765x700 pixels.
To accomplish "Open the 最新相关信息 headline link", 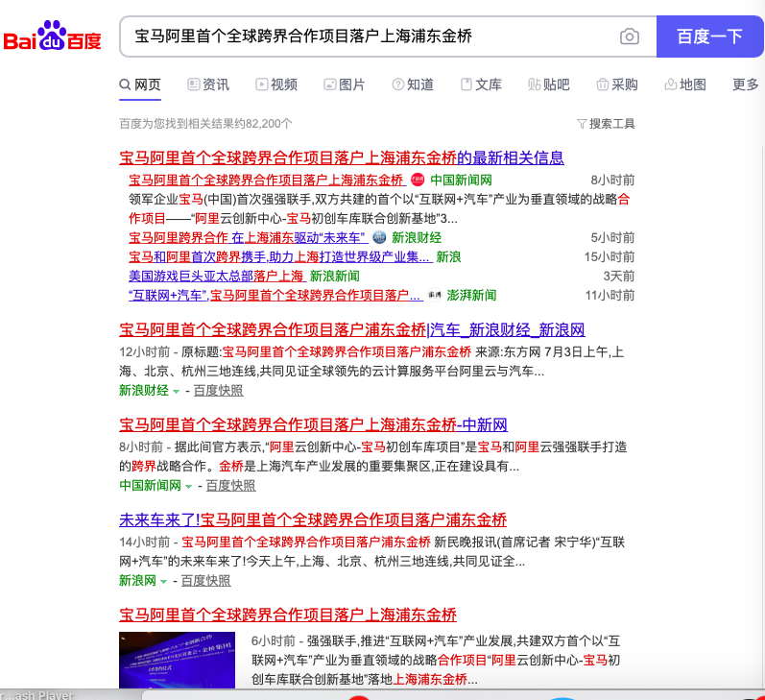I will coord(342,157).
